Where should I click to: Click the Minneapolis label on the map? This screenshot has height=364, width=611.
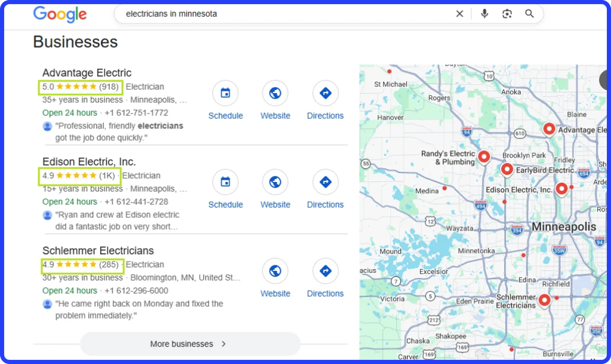(563, 226)
